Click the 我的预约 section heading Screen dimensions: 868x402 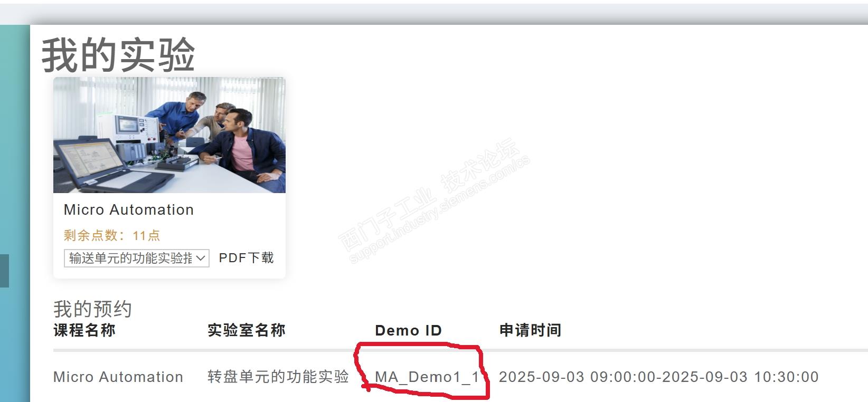click(92, 309)
